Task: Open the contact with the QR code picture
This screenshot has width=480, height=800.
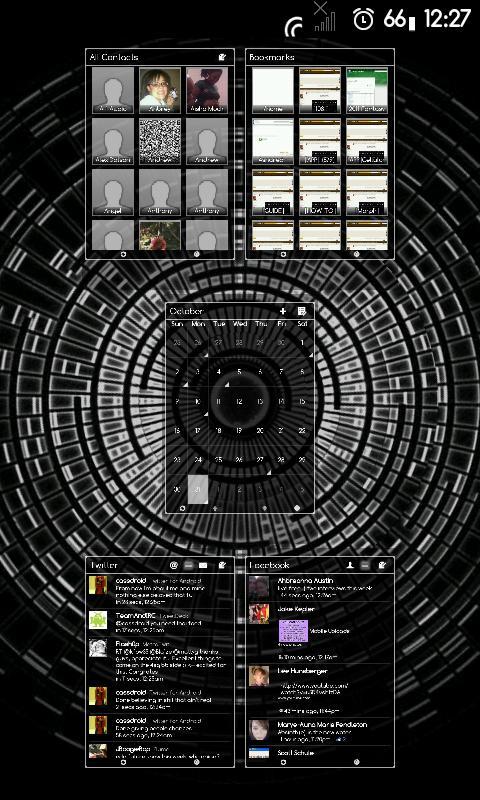Action: 160,141
